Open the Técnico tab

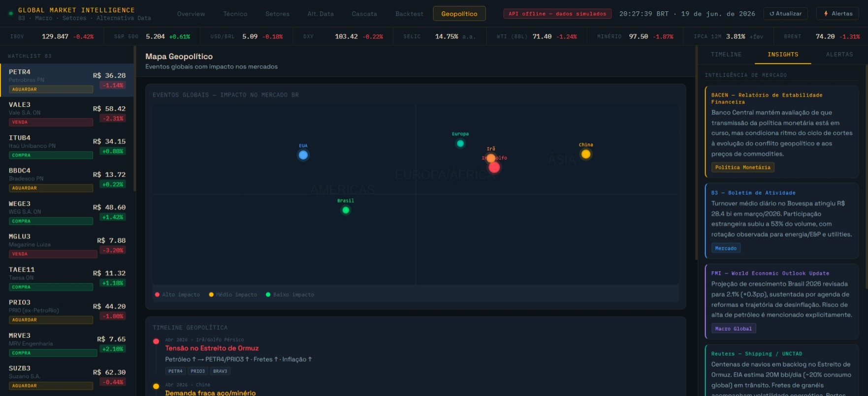235,14
